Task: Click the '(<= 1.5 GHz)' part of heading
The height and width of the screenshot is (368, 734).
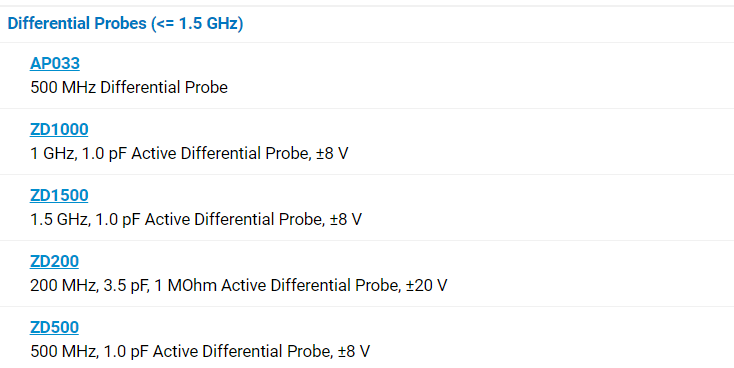Action: [197, 23]
